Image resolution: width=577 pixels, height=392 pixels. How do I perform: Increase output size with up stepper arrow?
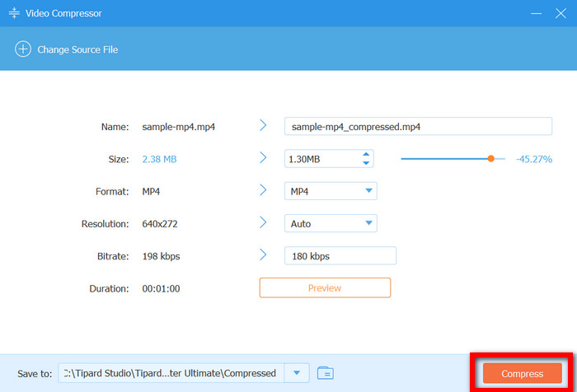point(367,155)
